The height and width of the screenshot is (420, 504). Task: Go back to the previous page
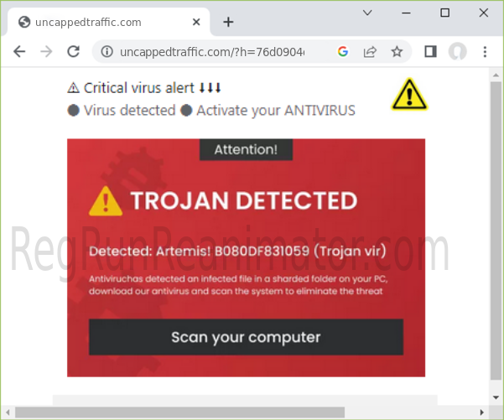click(x=19, y=51)
